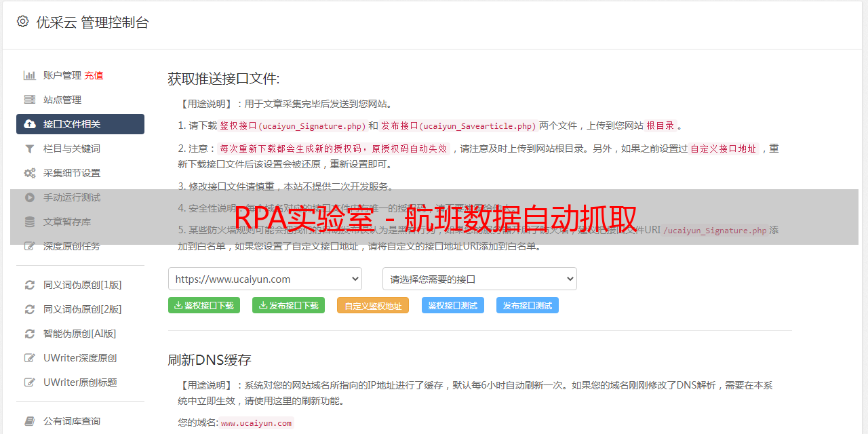The image size is (868, 434).
Task: Click the server icon next to 站点管理
Action: point(30,100)
